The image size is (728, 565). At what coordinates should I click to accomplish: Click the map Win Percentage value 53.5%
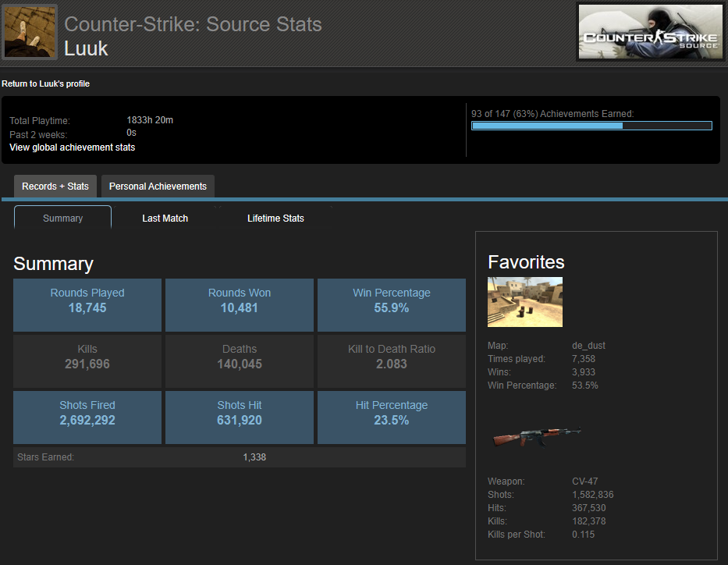click(x=585, y=386)
